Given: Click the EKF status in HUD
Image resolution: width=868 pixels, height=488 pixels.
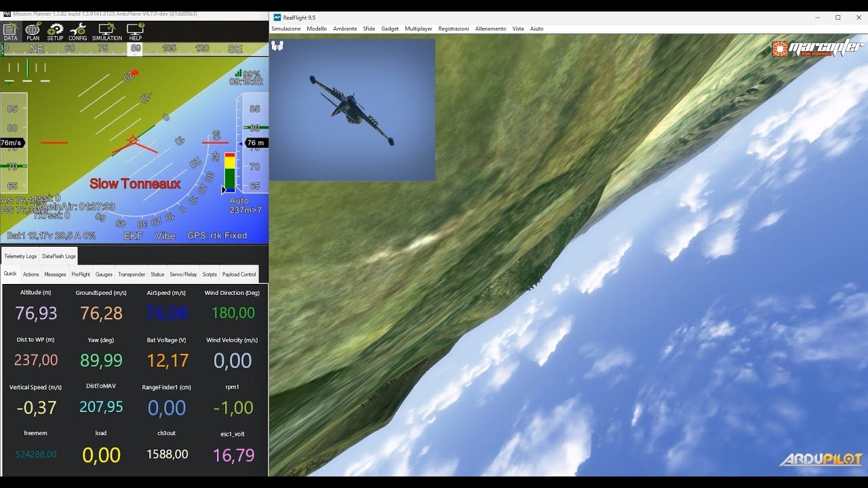Looking at the screenshot, I should click(133, 236).
